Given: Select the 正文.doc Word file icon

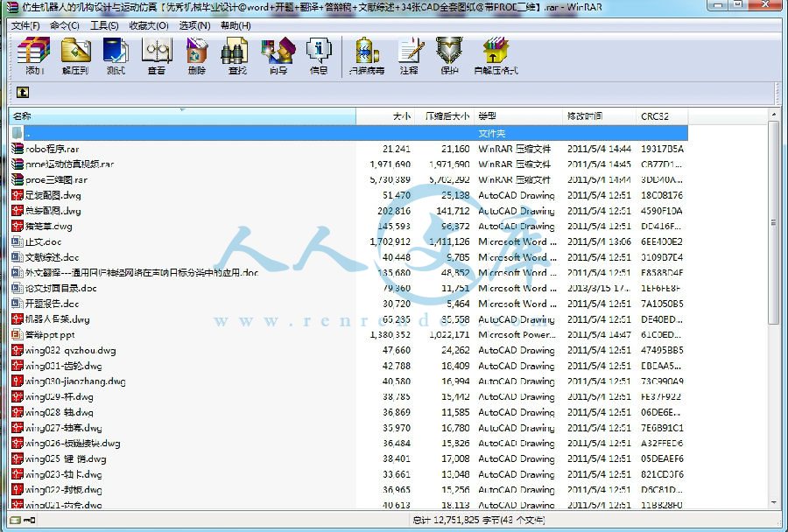Looking at the screenshot, I should (x=18, y=241).
